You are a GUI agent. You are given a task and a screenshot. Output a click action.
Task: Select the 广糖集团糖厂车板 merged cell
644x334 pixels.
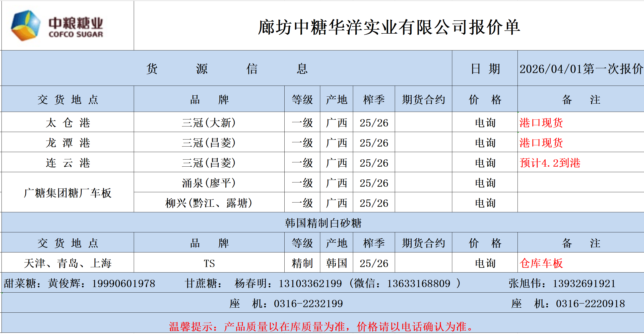point(68,192)
